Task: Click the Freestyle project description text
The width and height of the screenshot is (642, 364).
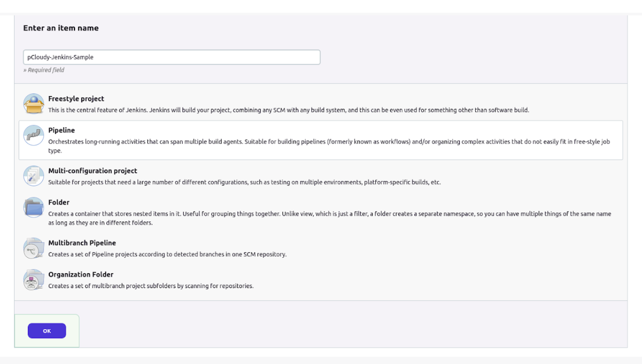Action: click(x=288, y=110)
